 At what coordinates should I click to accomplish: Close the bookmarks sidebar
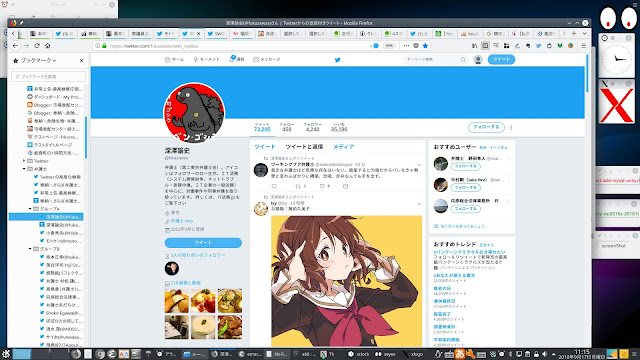(x=82, y=60)
